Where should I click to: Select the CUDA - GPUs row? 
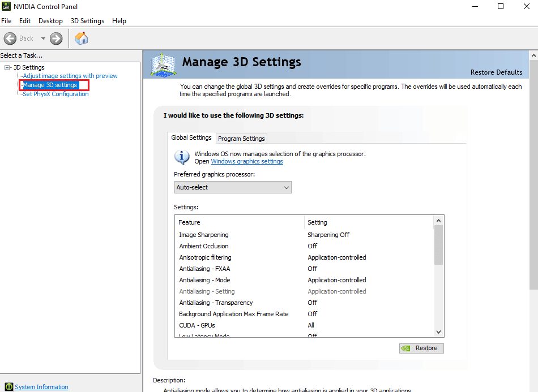pos(304,325)
